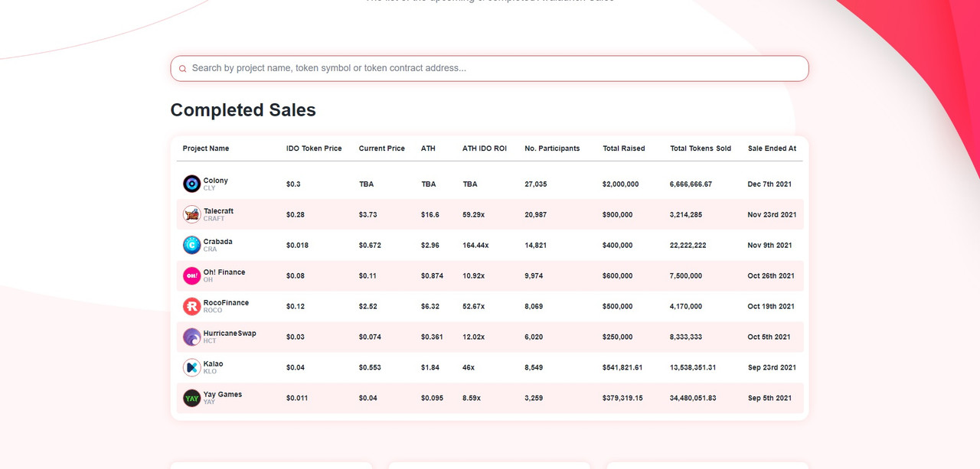Image resolution: width=980 pixels, height=469 pixels.
Task: Select the CRAFT token symbol
Action: [x=214, y=219]
